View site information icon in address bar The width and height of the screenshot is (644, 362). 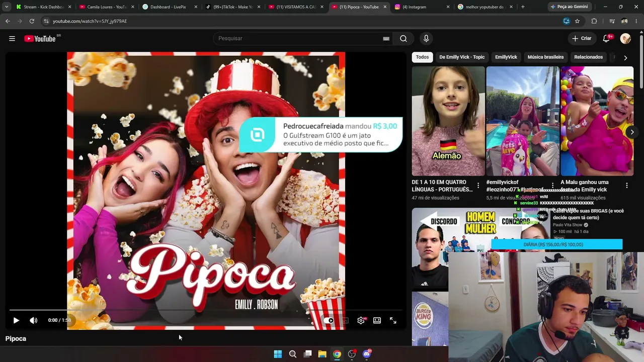click(x=46, y=21)
